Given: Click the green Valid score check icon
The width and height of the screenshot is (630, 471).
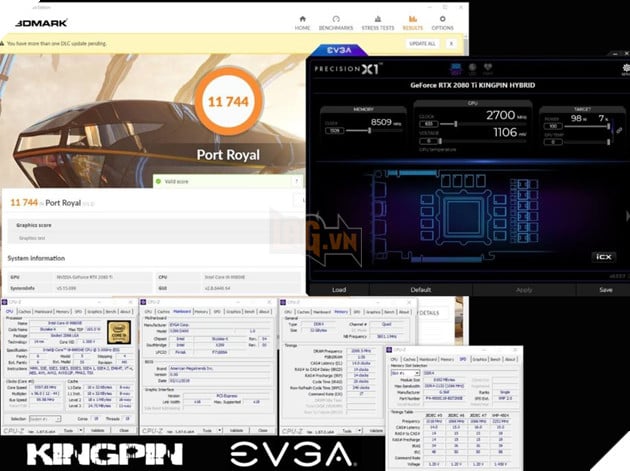Looking at the screenshot, I should [x=158, y=181].
